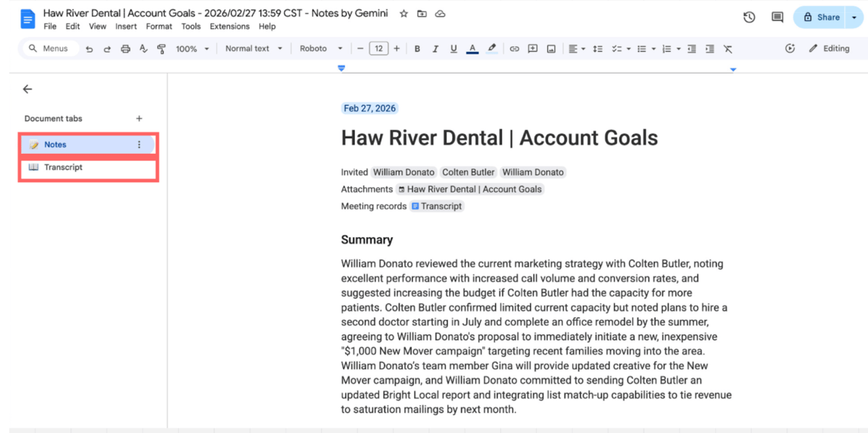
Task: Click the font size field
Action: tap(378, 49)
